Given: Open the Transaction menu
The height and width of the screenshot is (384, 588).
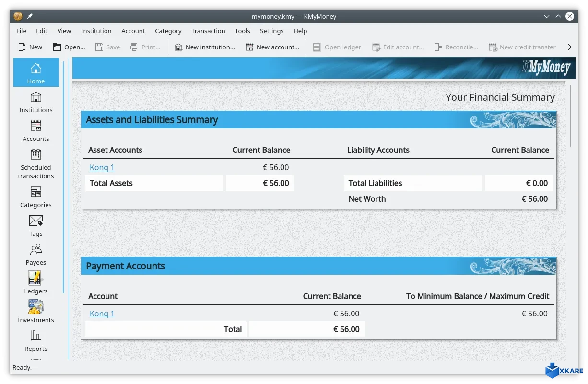Looking at the screenshot, I should (x=208, y=31).
